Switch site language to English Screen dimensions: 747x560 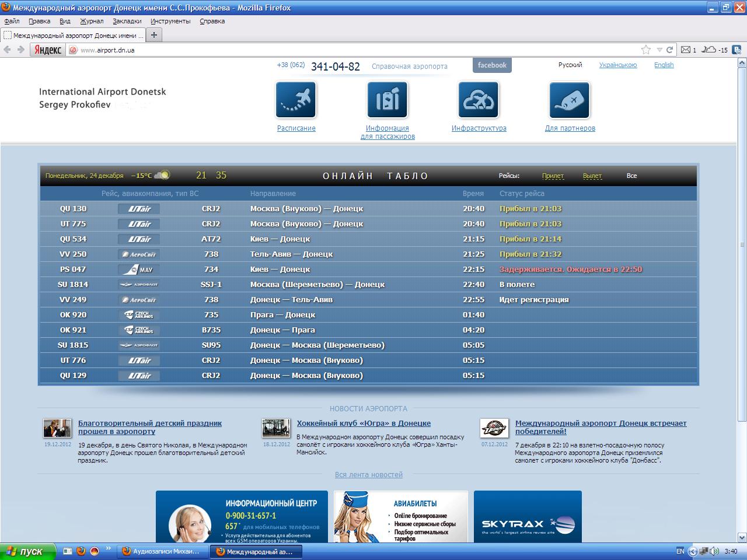[664, 65]
